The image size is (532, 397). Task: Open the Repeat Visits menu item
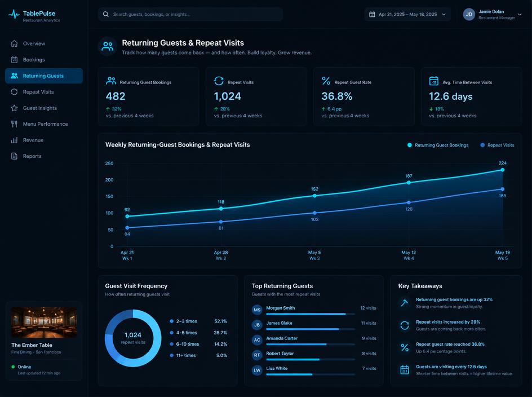tap(44, 92)
